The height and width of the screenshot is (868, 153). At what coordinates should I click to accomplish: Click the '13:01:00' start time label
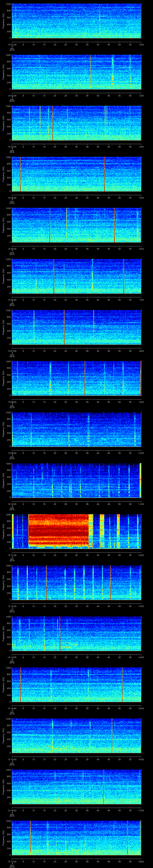point(12,44)
